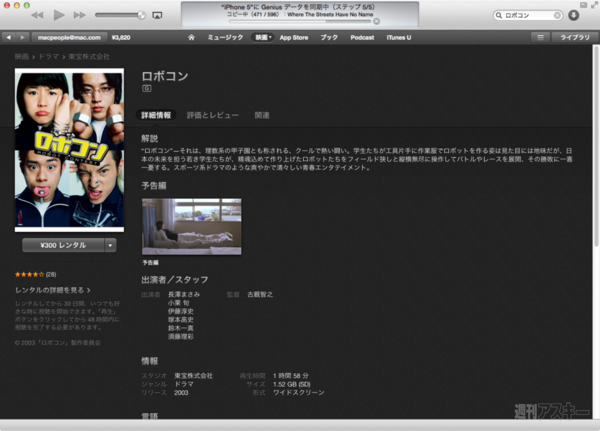600x431 pixels.
Task: Select the 詳細情報 tab
Action: pyautogui.click(x=156, y=115)
